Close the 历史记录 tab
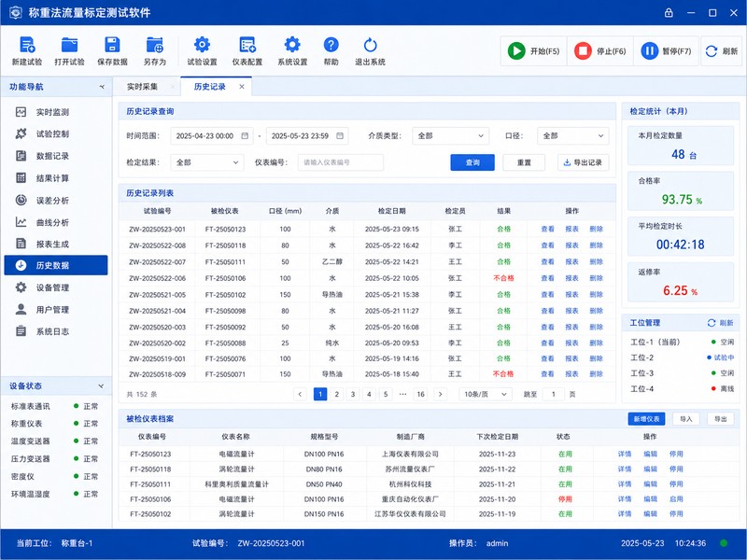The width and height of the screenshot is (747, 560). (242, 87)
